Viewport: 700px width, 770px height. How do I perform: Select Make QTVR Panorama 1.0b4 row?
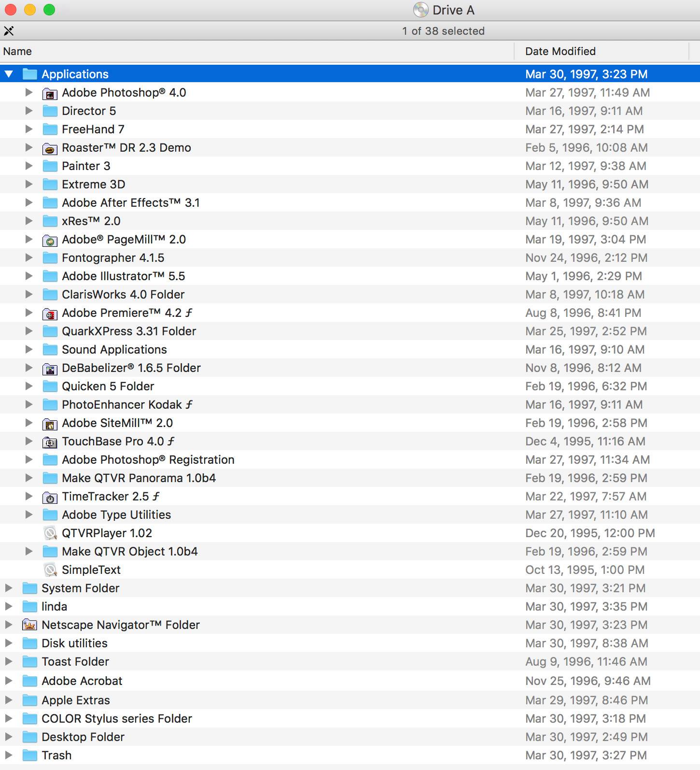tap(350, 478)
